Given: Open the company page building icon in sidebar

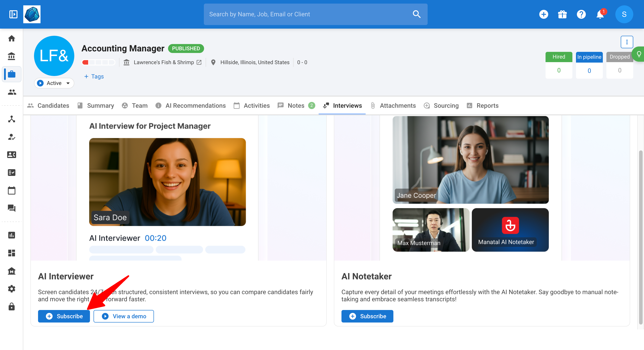Looking at the screenshot, I should pyautogui.click(x=11, y=271).
